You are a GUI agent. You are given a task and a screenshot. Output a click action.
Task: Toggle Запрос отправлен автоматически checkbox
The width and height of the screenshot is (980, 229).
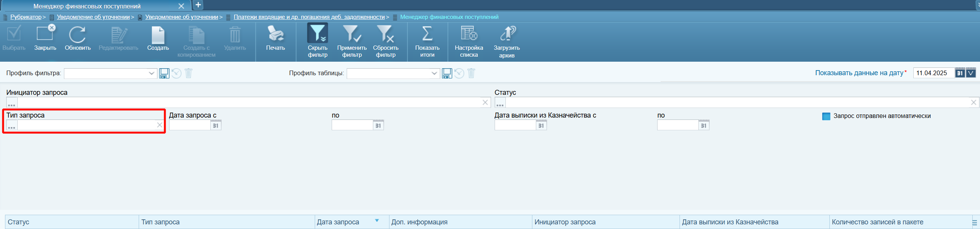pyautogui.click(x=826, y=116)
